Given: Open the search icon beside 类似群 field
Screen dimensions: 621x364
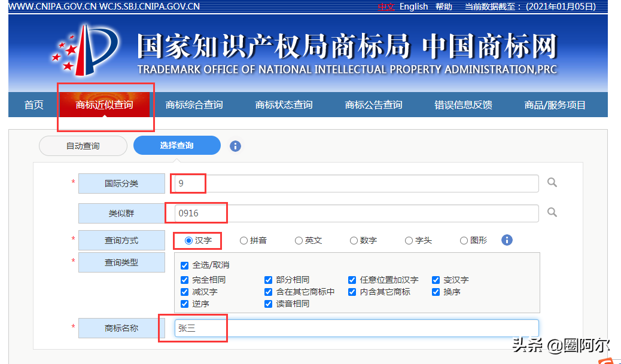Looking at the screenshot, I should pyautogui.click(x=552, y=212).
